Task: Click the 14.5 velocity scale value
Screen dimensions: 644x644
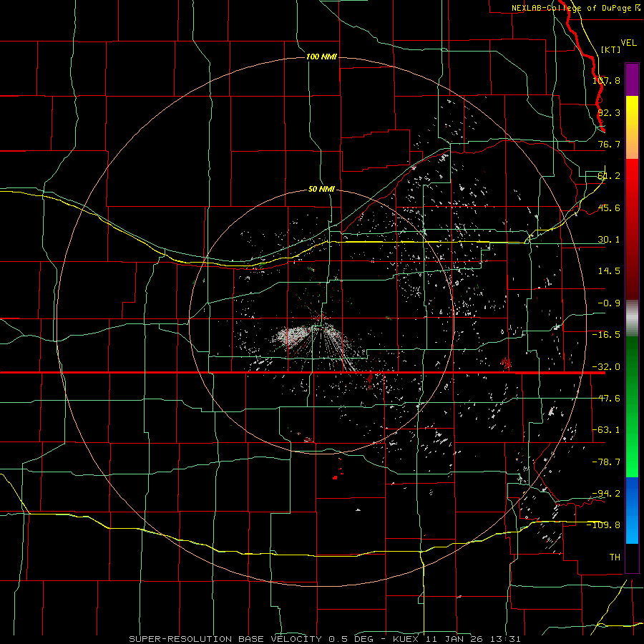Action: [609, 271]
